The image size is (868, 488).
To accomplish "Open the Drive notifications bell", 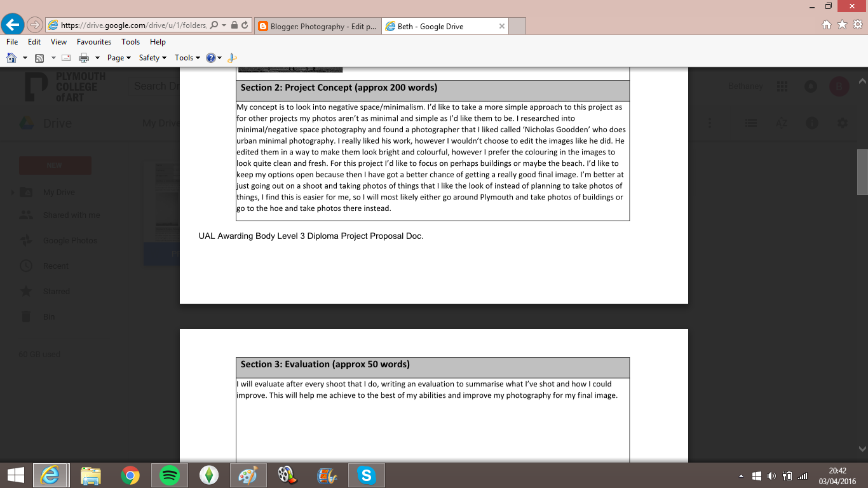I will tap(810, 86).
